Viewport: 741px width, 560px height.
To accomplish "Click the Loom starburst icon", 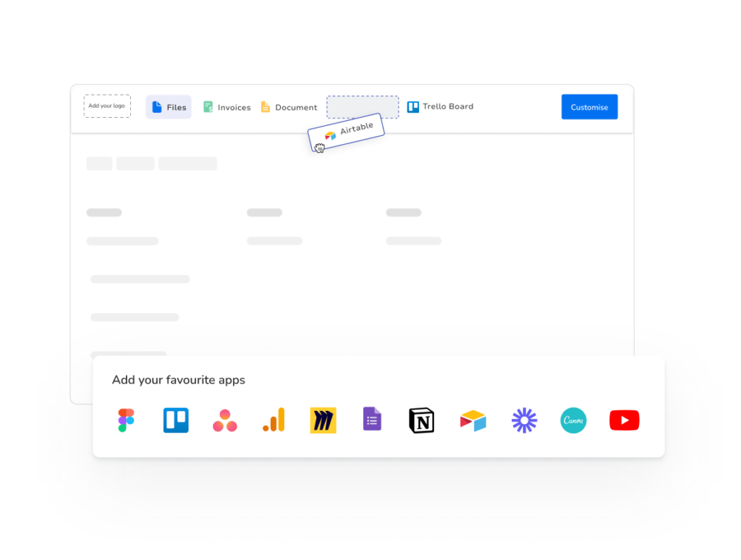I will click(x=524, y=420).
